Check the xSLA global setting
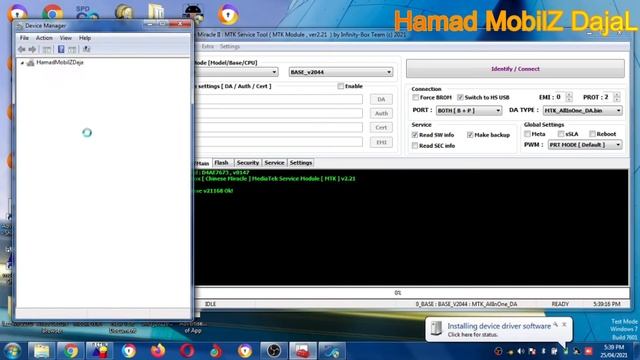640x360 pixels. point(561,134)
